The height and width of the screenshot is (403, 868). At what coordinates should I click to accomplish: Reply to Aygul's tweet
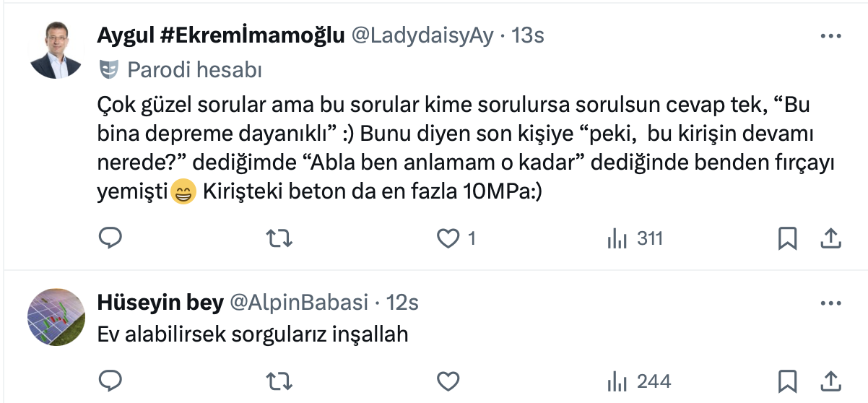pyautogui.click(x=110, y=238)
